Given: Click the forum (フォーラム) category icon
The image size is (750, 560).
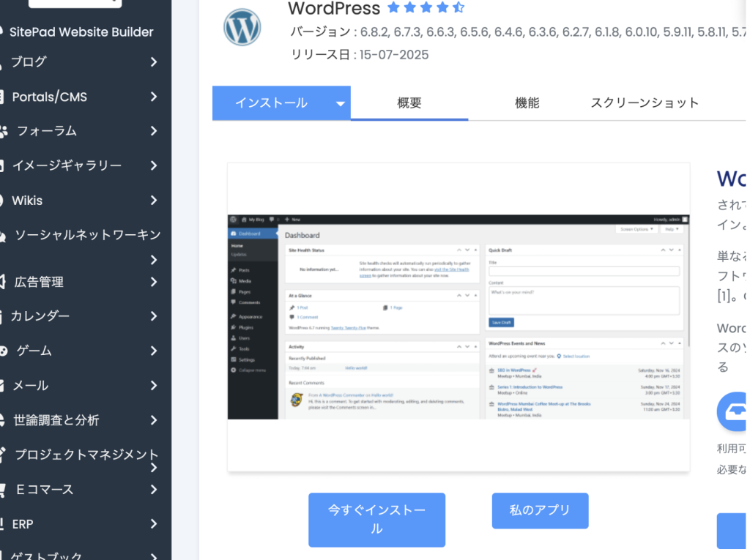Looking at the screenshot, I should pos(4,131).
